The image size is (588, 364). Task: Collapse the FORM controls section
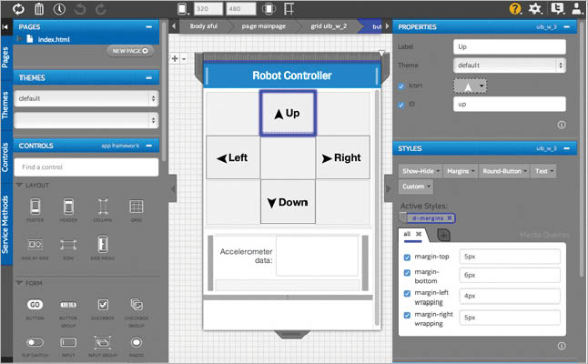click(19, 283)
